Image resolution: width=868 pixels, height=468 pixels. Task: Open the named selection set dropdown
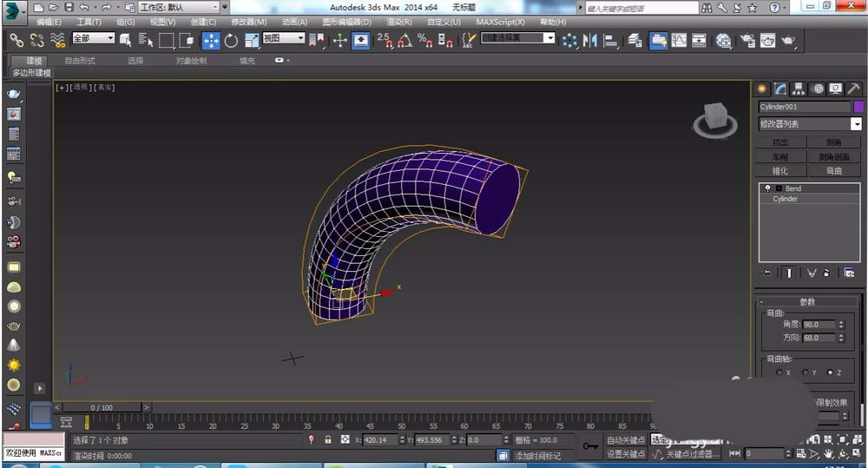[549, 38]
